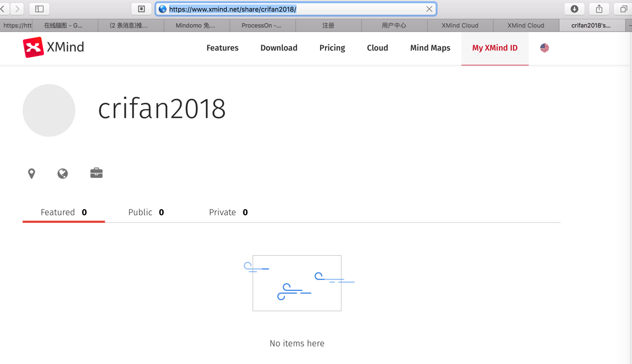Image resolution: width=632 pixels, height=364 pixels.
Task: Click the profile avatar placeholder
Action: [x=49, y=110]
